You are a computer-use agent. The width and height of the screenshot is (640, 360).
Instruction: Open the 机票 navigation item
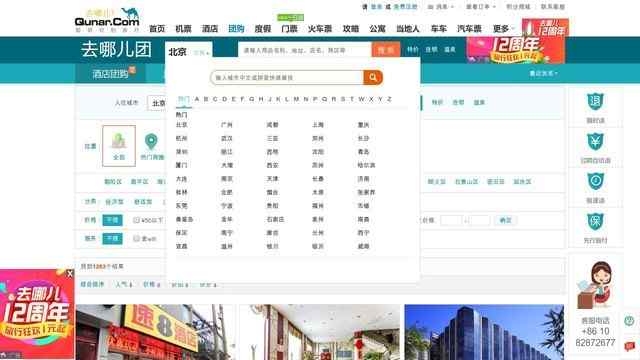[183, 29]
